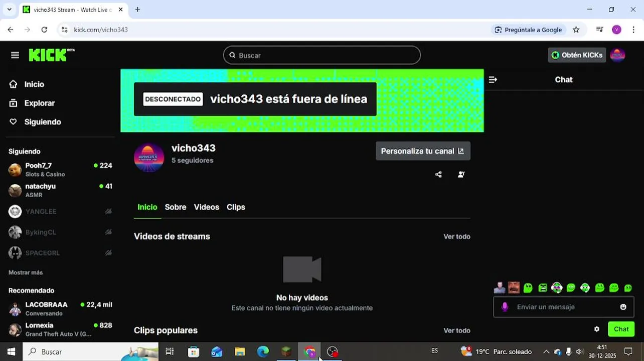
Task: Click Ver todo next to Videos de streams
Action: point(457,237)
